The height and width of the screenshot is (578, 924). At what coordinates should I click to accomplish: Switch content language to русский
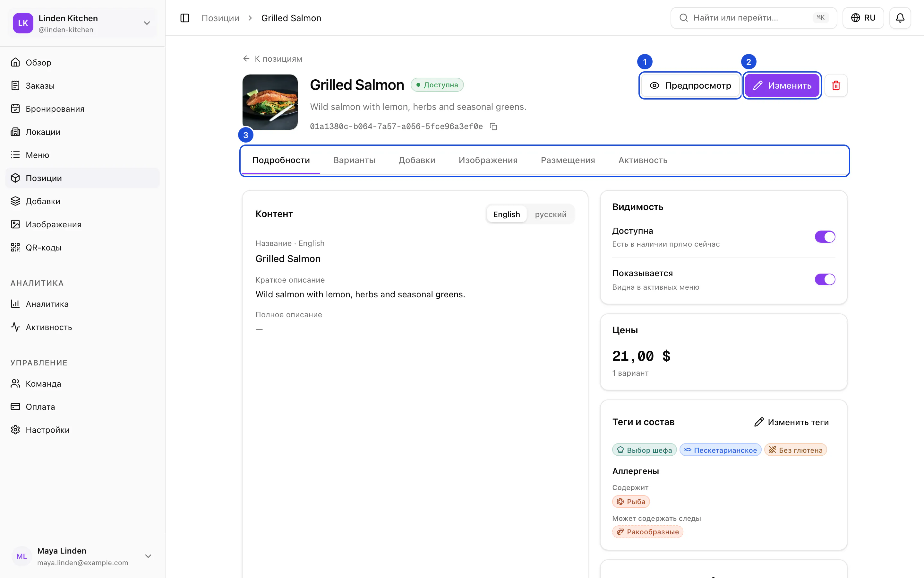click(x=551, y=214)
